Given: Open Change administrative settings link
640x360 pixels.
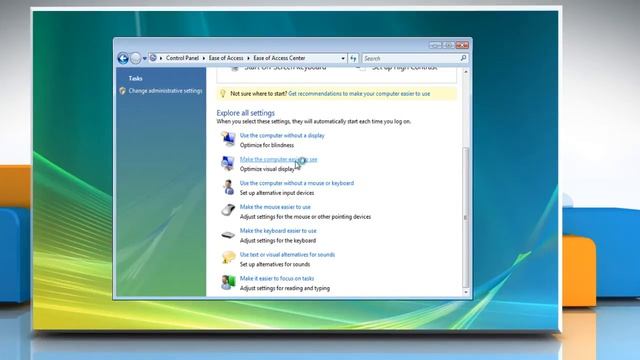Looking at the screenshot, I should point(165,91).
